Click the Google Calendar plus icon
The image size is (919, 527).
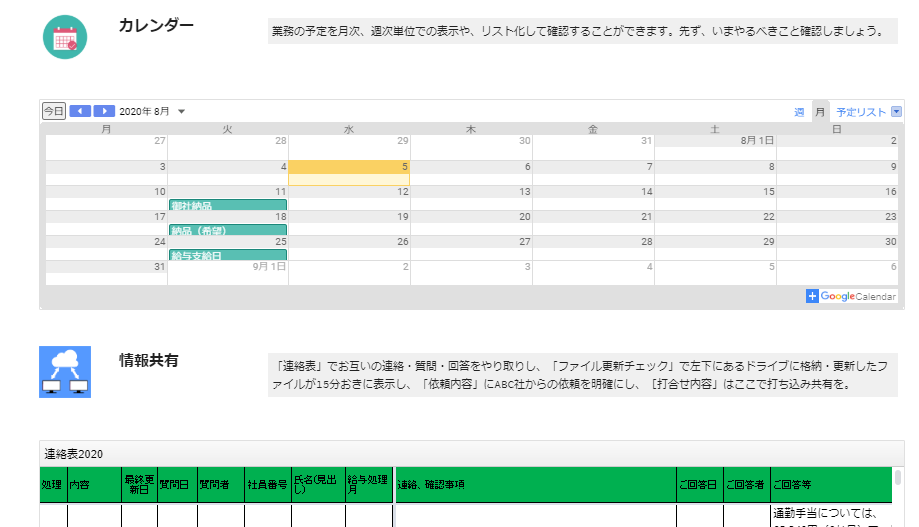[813, 296]
